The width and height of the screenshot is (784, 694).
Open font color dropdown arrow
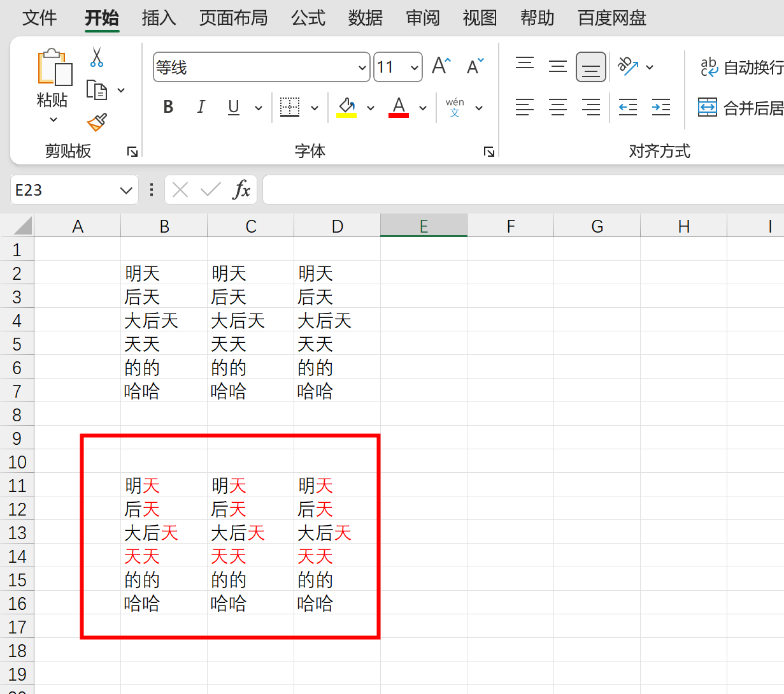point(423,108)
